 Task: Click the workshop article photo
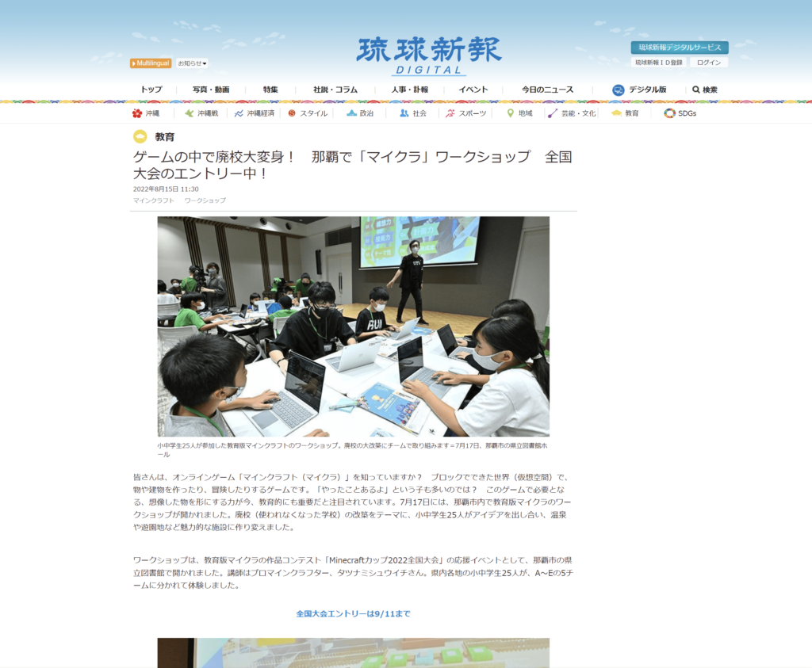pyautogui.click(x=353, y=326)
